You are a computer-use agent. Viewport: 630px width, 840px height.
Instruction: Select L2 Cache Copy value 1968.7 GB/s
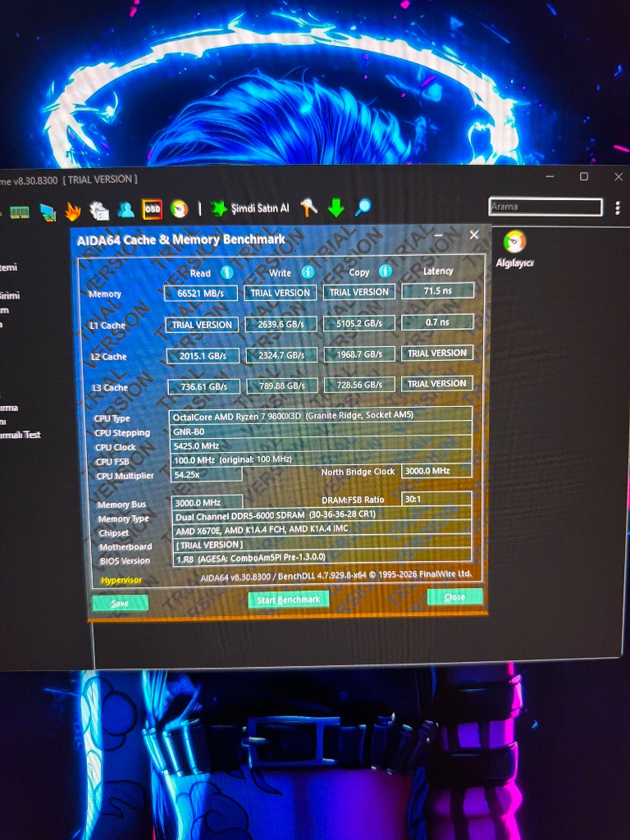(359, 354)
